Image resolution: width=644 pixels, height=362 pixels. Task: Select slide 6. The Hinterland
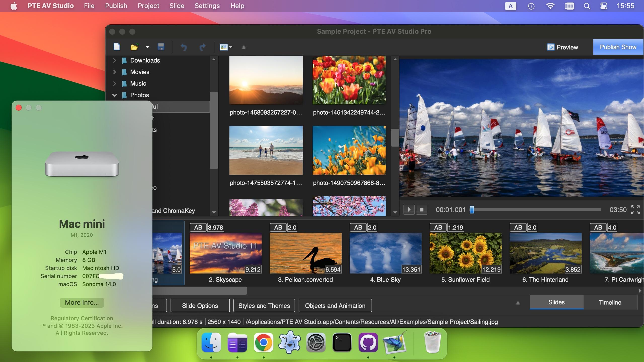pyautogui.click(x=545, y=253)
